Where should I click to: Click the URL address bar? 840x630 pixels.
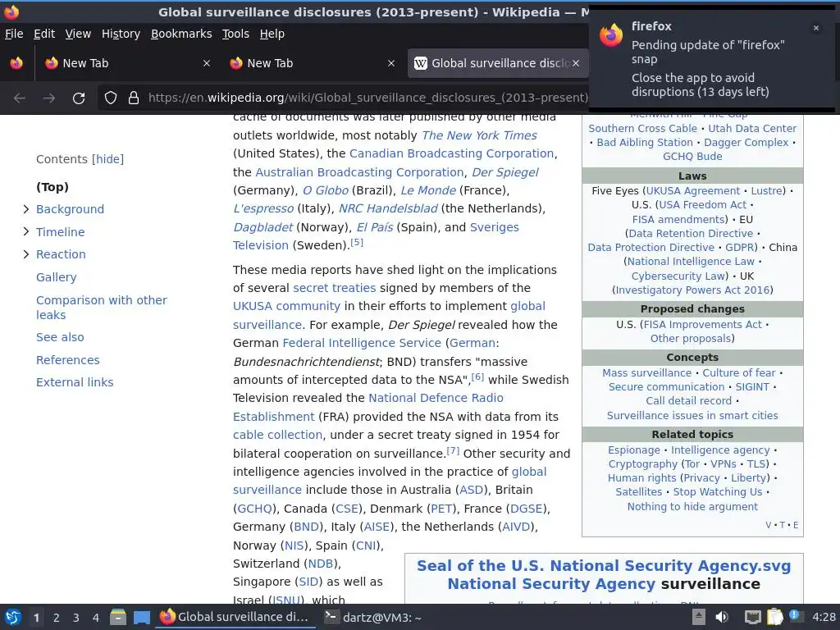pos(367,98)
